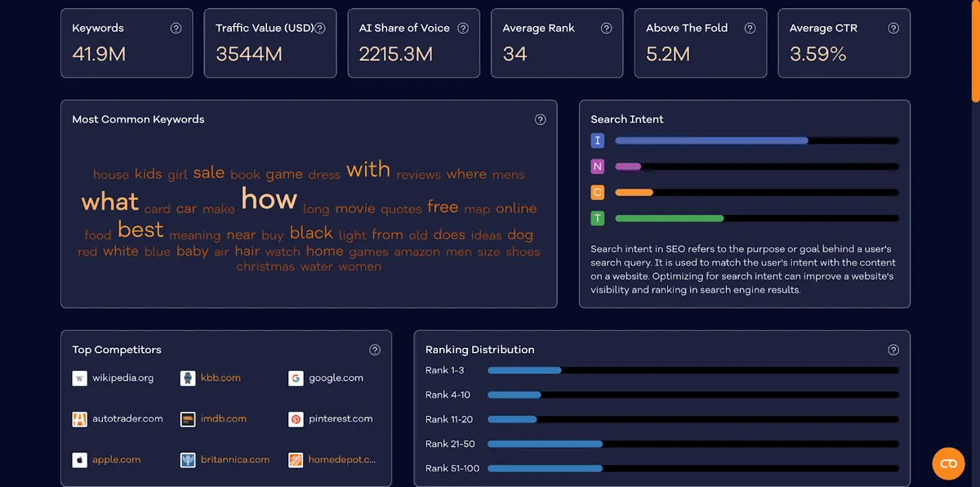The image size is (980, 487).
Task: Open help tooltip for Traffic Value (USD)
Action: pos(319,28)
